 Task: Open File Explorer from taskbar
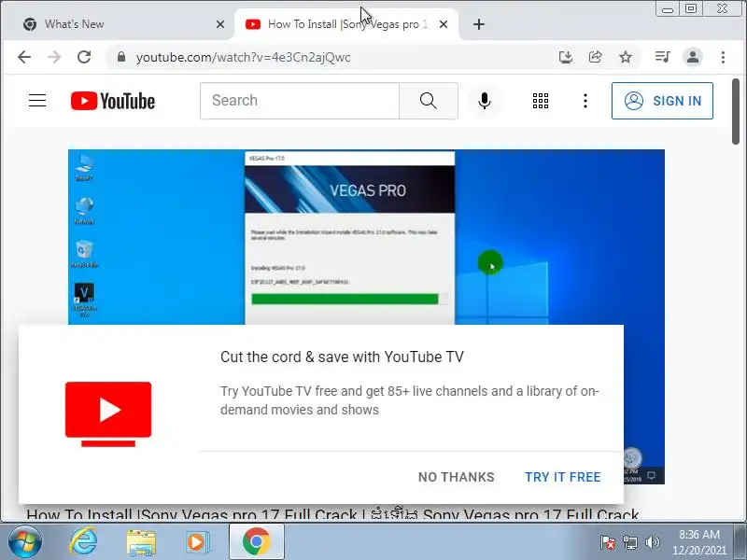(x=141, y=542)
